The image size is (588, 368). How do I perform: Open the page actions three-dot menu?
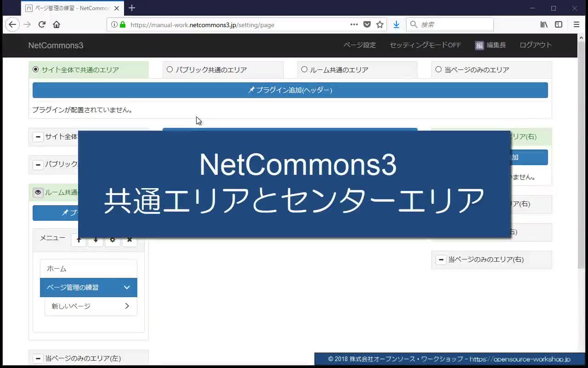[354, 24]
